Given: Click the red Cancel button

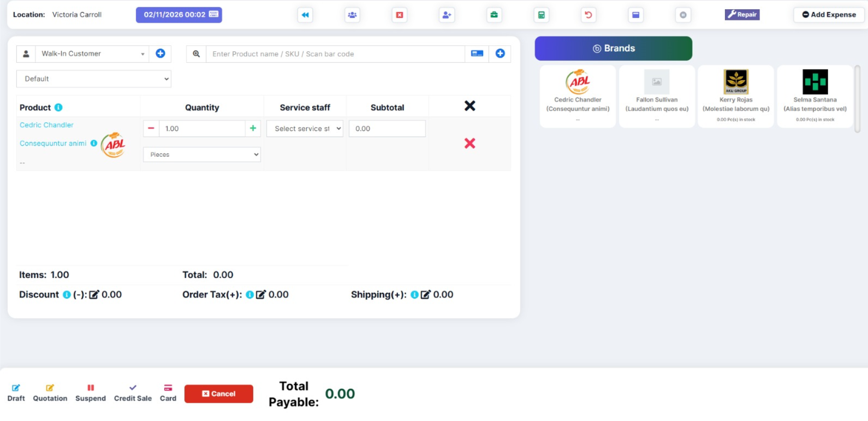Looking at the screenshot, I should click(x=219, y=394).
